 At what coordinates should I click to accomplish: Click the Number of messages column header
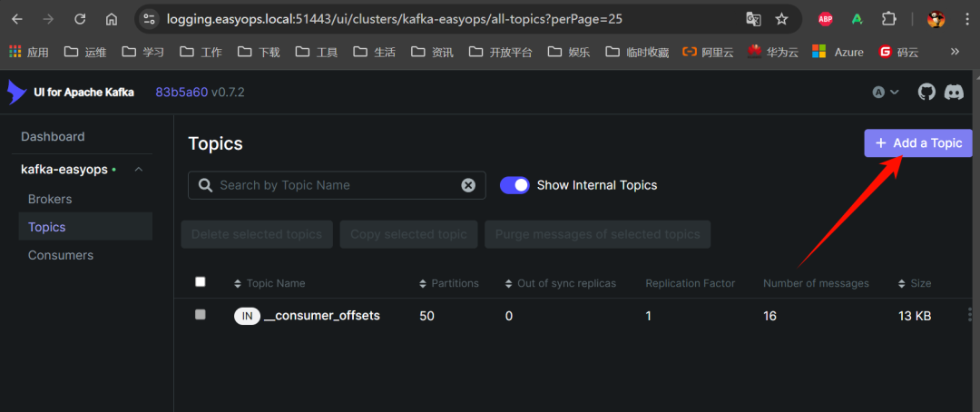(816, 283)
